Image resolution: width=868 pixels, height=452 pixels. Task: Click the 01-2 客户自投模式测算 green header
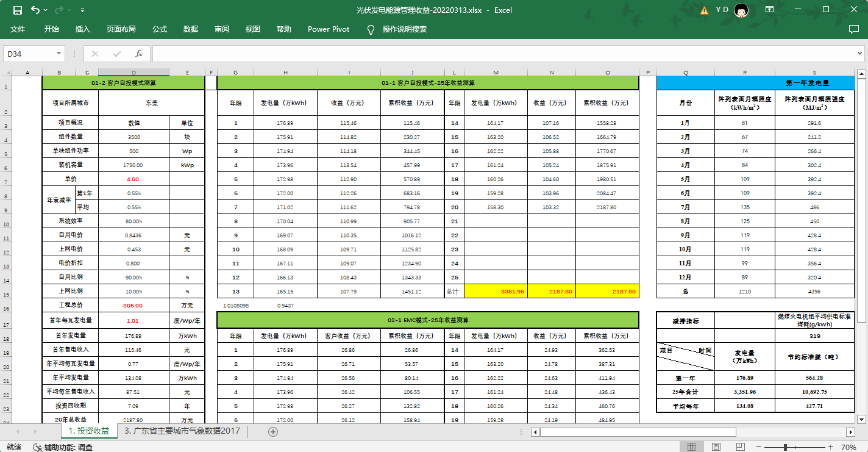(123, 82)
